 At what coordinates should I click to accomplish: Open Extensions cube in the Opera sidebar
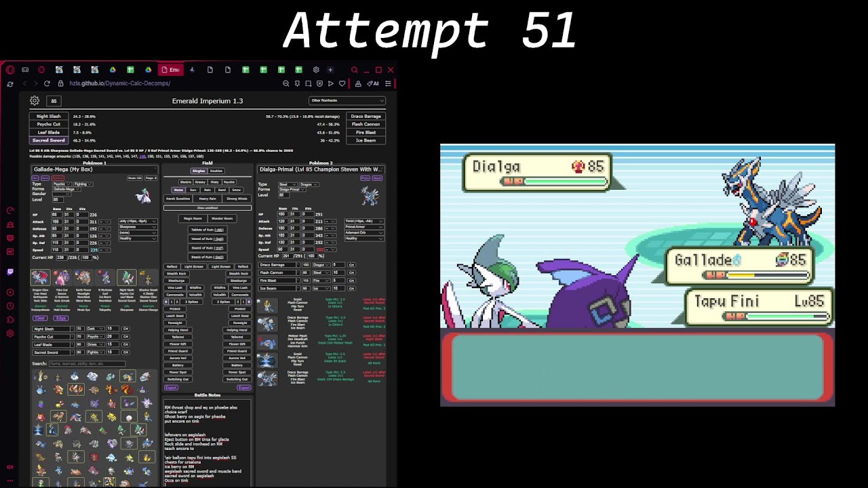pos(9,319)
